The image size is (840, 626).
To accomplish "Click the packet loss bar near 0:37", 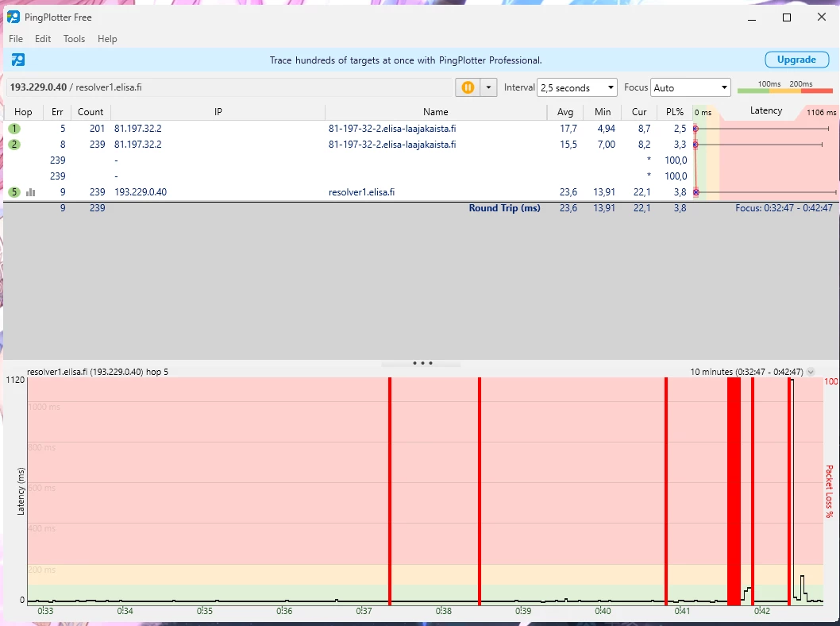I will (x=390, y=491).
